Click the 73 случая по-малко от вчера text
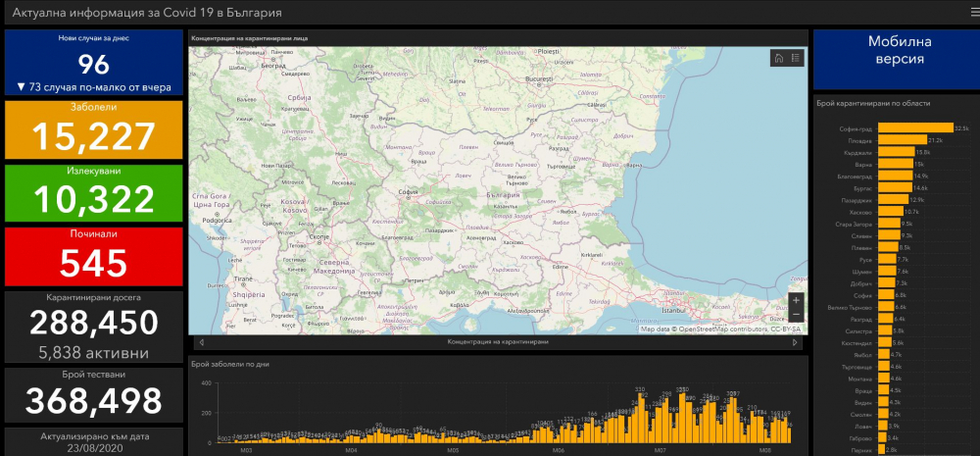The image size is (980, 456). click(100, 87)
